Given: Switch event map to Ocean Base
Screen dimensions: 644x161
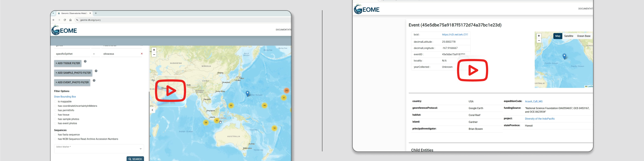Looking at the screenshot, I should coord(583,36).
